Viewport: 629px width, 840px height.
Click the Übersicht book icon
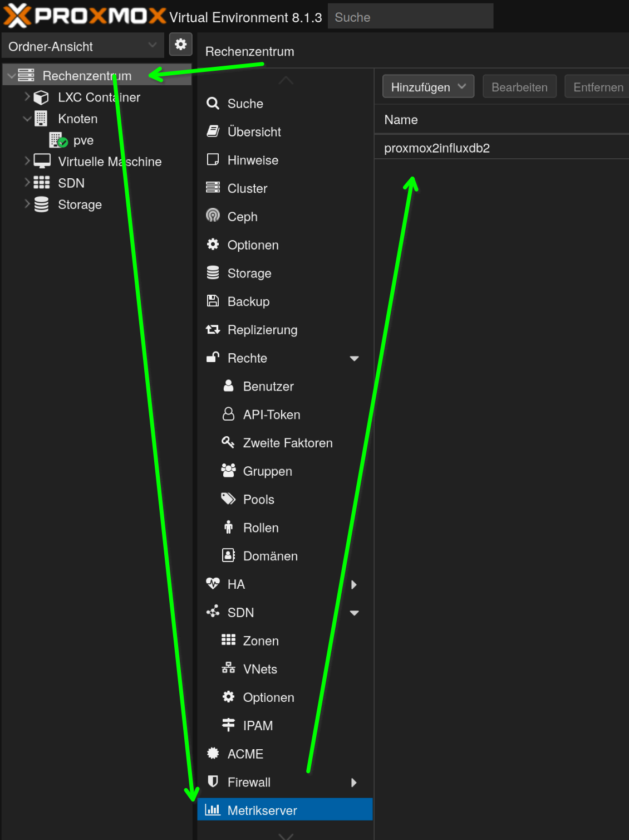tap(213, 131)
